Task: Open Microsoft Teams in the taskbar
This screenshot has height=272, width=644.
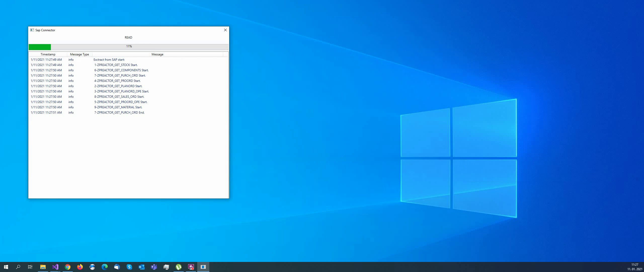Action: tap(154, 267)
